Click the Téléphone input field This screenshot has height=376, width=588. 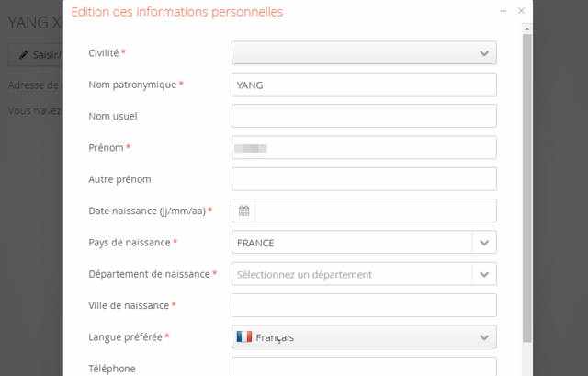point(364,367)
